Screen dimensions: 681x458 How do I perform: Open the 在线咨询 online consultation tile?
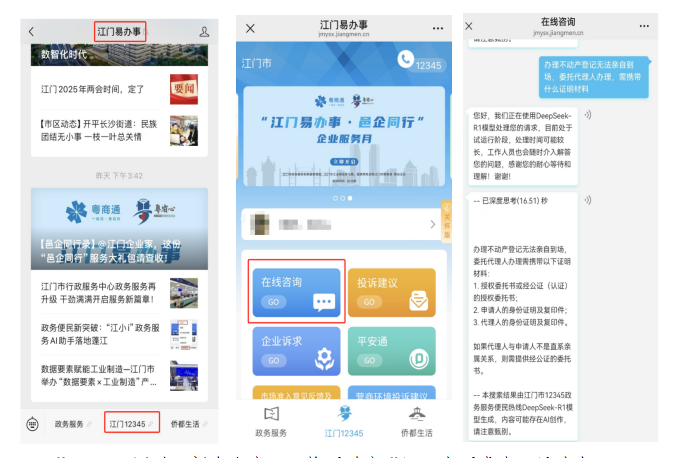click(x=296, y=290)
